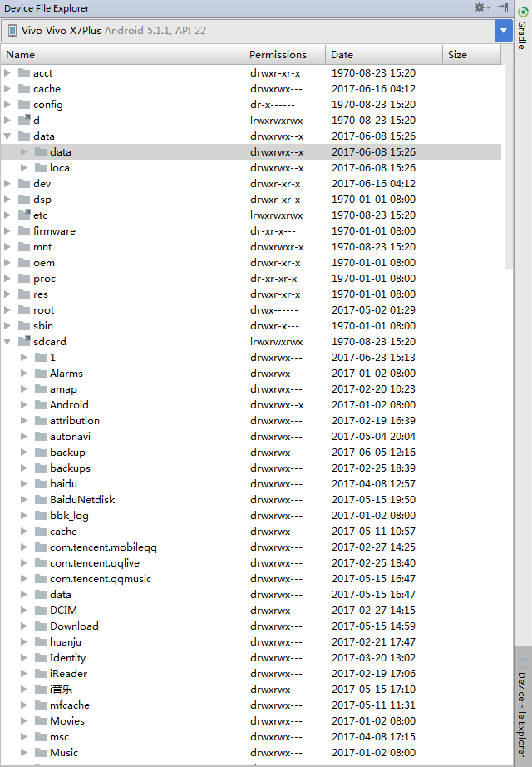Sort by the Name column header

(x=122, y=55)
